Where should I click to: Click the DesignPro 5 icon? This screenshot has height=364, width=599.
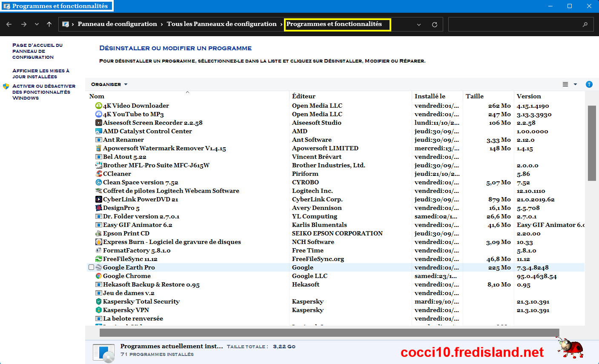(x=99, y=208)
